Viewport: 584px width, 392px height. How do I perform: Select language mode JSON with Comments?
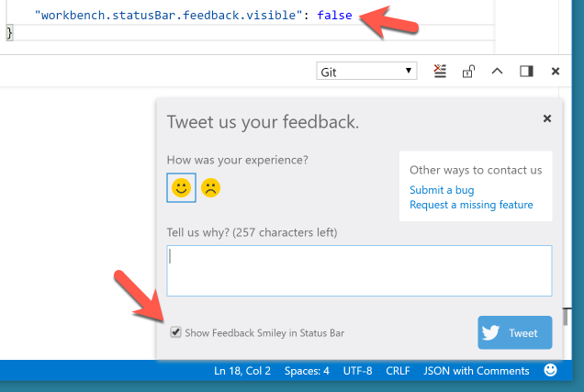[x=476, y=371]
